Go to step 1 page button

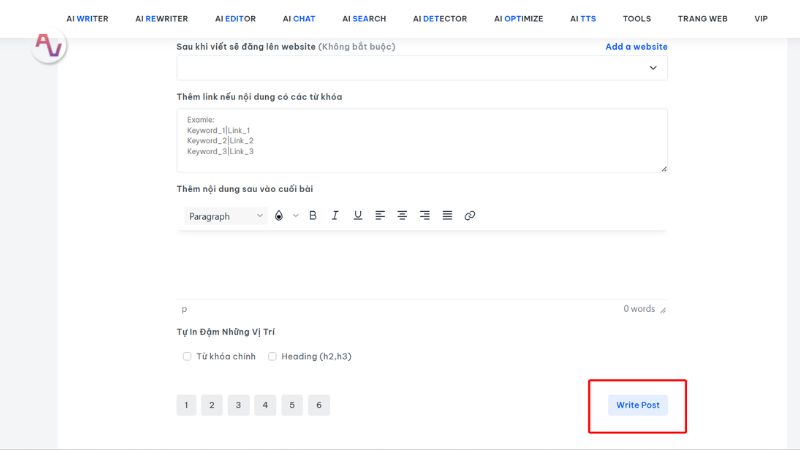(x=186, y=405)
